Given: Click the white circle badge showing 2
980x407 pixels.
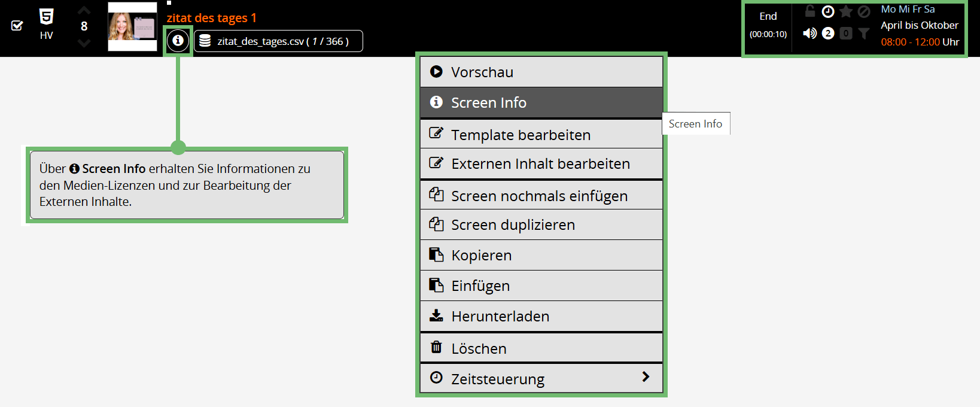Looking at the screenshot, I should click(x=828, y=34).
